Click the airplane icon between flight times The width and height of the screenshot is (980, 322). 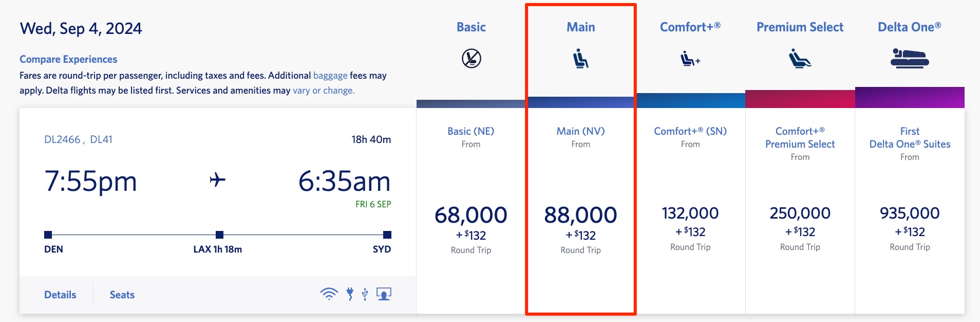[x=217, y=180]
